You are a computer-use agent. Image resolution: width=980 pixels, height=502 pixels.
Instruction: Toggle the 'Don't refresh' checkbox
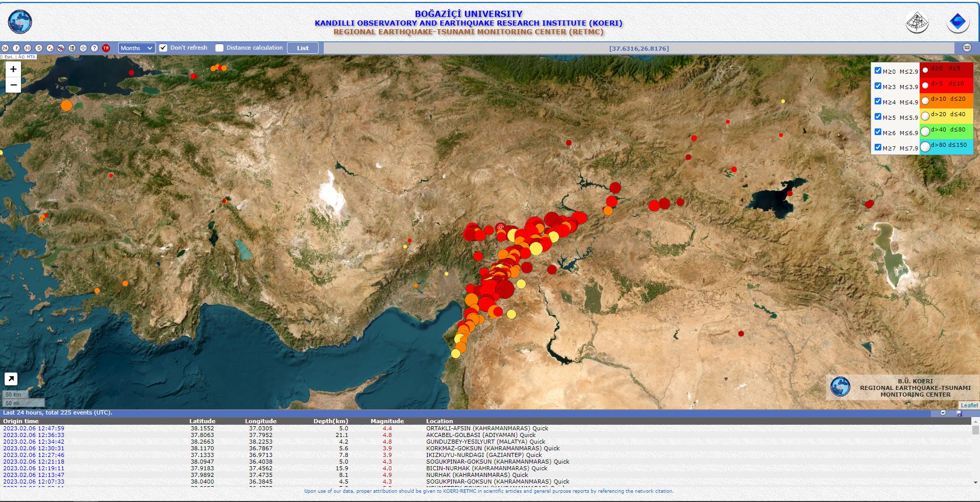click(x=163, y=48)
